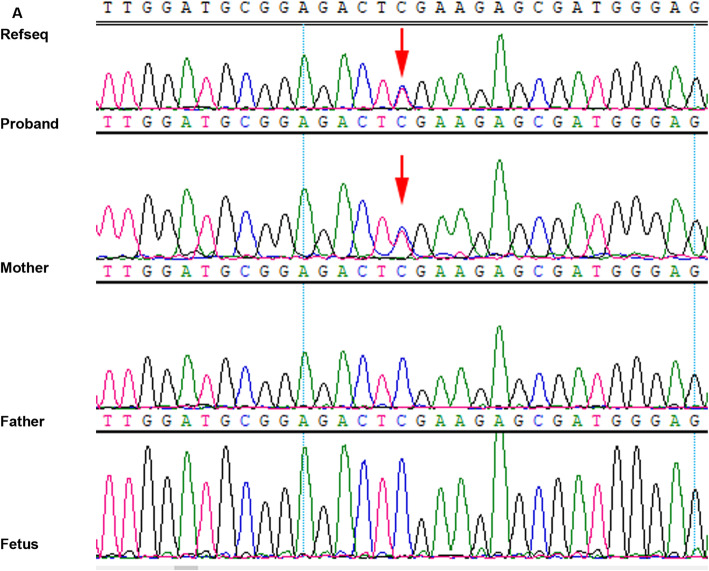The image size is (709, 571).
Task: Click first T in the Refseq sequence
Action: [x=108, y=8]
